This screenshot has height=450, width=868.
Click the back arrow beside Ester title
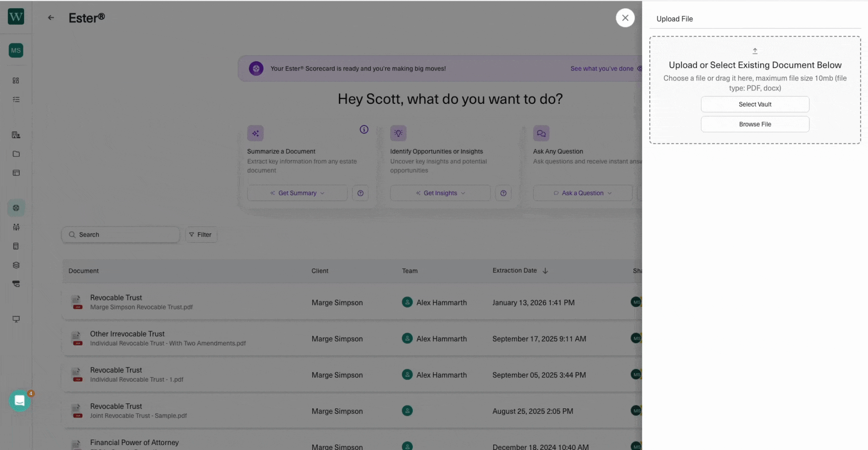[51, 17]
